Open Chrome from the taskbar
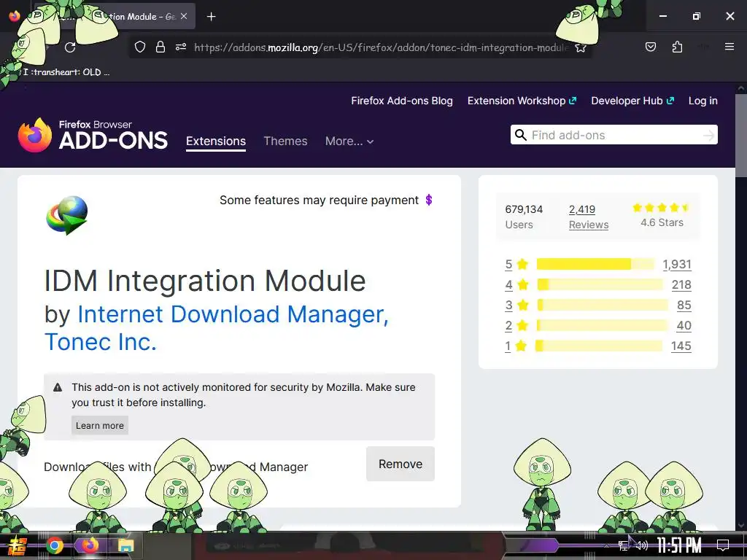This screenshot has width=747, height=560. point(55,545)
